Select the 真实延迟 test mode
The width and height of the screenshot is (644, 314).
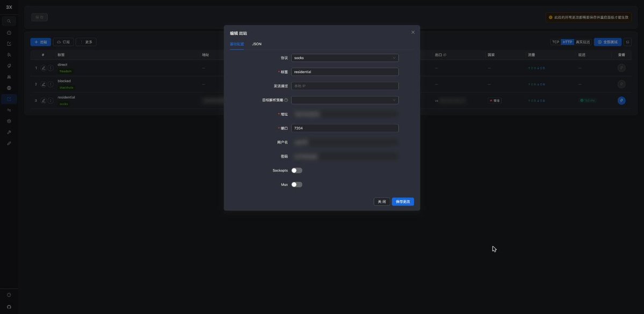point(583,42)
